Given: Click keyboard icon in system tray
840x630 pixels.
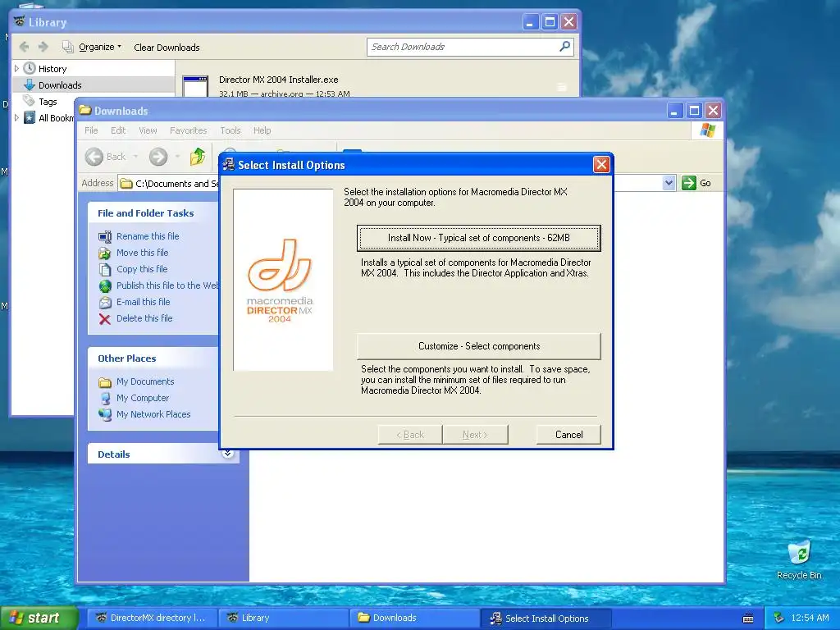Looking at the screenshot, I should coord(748,619).
